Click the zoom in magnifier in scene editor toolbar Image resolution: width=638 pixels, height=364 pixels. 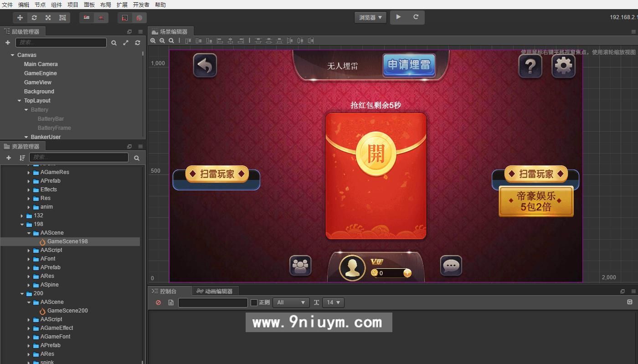tap(153, 41)
